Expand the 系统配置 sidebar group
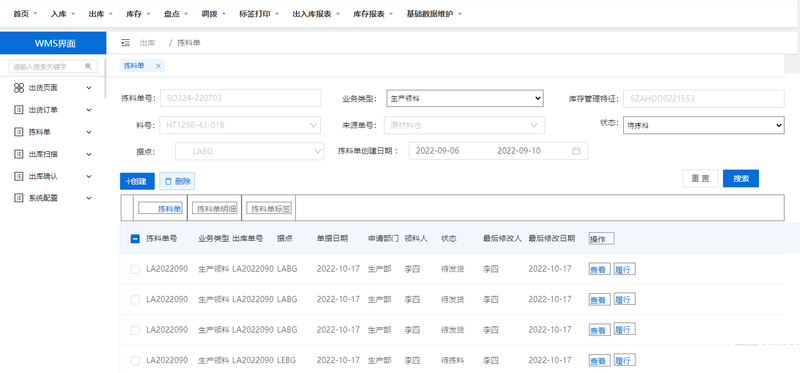This screenshot has height=373, width=800. click(x=89, y=198)
